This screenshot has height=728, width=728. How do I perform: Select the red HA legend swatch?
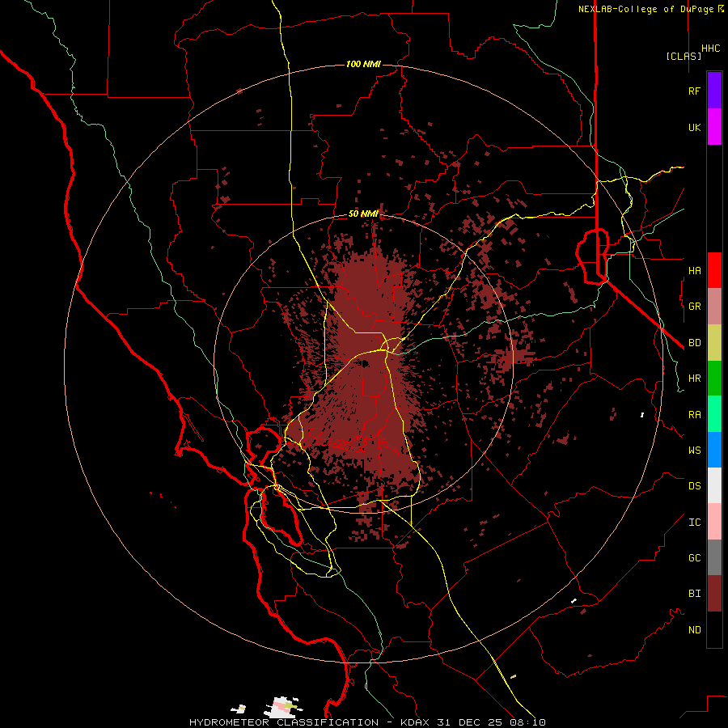[x=714, y=270]
